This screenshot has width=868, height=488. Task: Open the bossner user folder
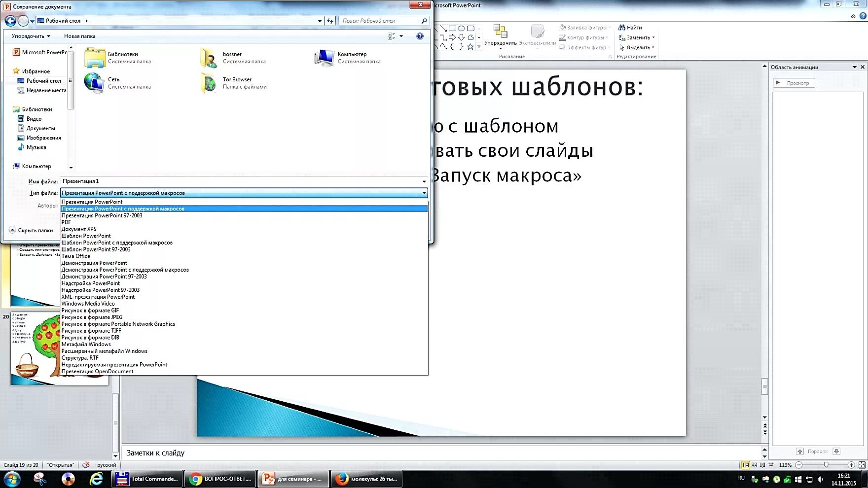233,58
